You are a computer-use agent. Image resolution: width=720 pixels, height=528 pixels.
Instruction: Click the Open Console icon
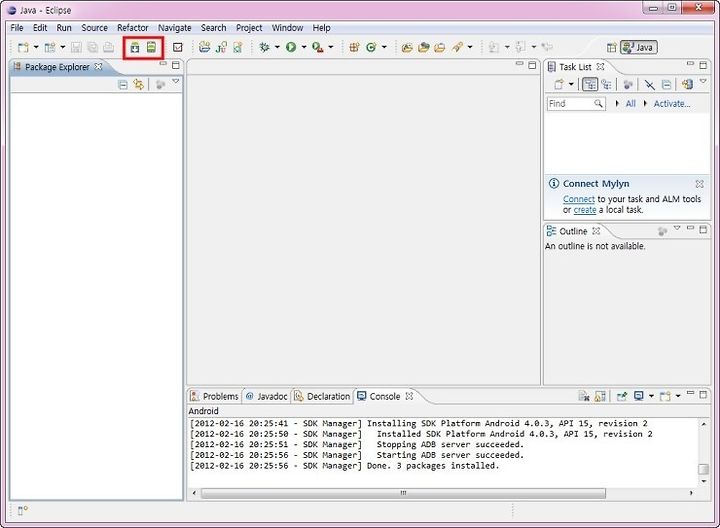point(665,396)
